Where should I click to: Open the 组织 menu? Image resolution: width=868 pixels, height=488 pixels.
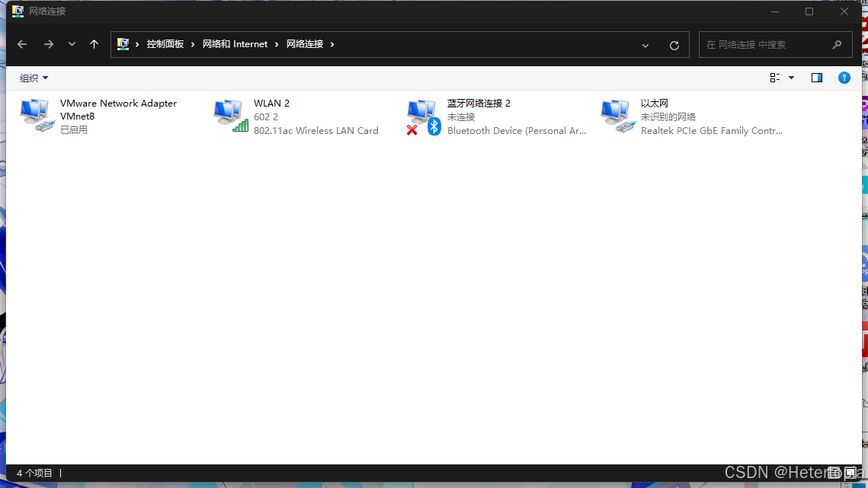(34, 78)
